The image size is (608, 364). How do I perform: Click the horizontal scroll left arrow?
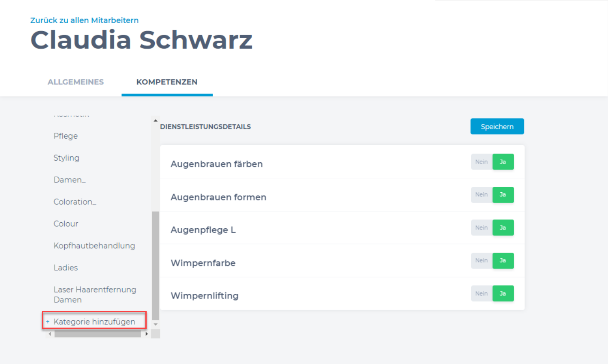click(50, 334)
